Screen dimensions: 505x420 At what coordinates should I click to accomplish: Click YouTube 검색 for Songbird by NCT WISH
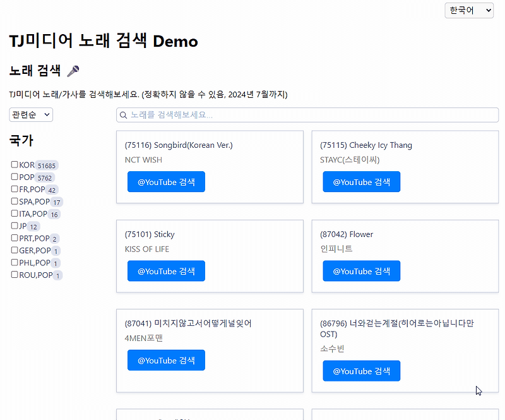point(166,181)
